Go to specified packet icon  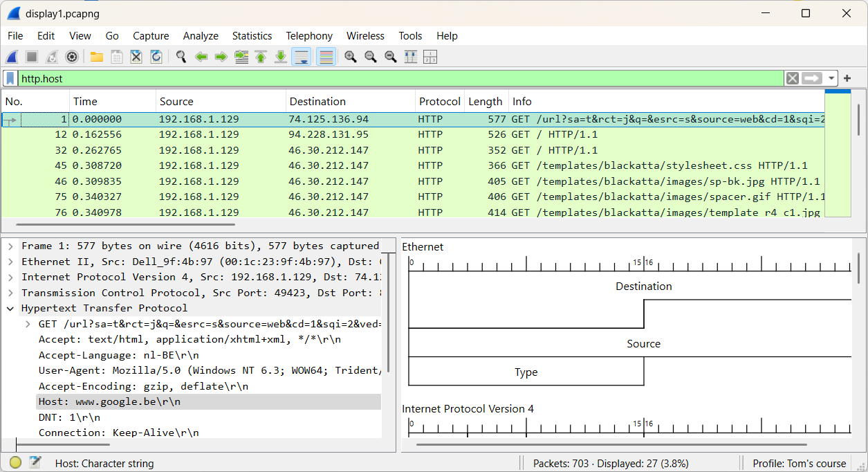point(241,57)
